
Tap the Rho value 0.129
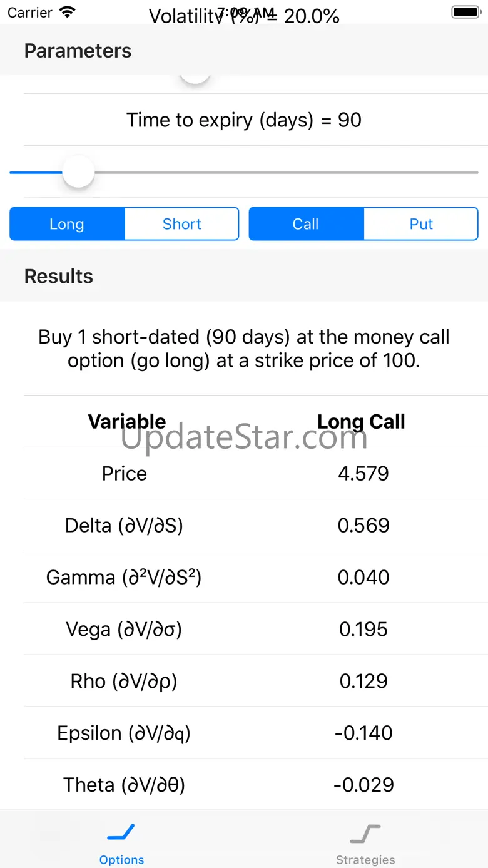(363, 681)
